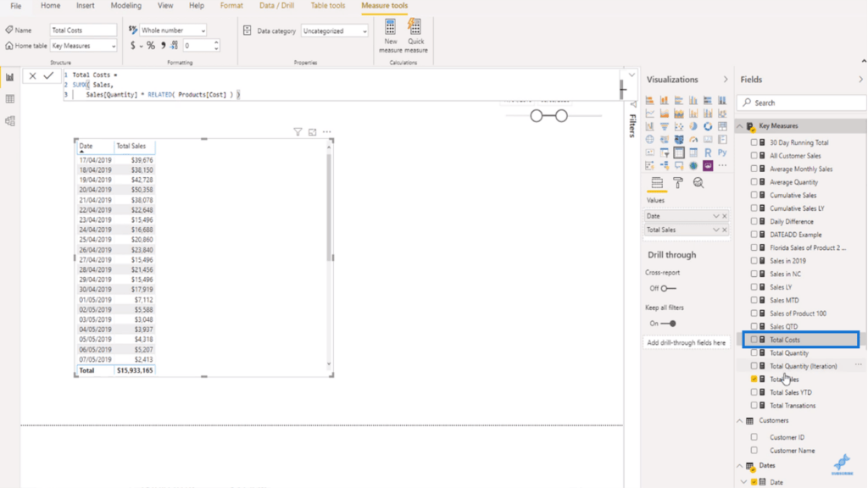Select the stacked bar chart visual

[x=650, y=100]
